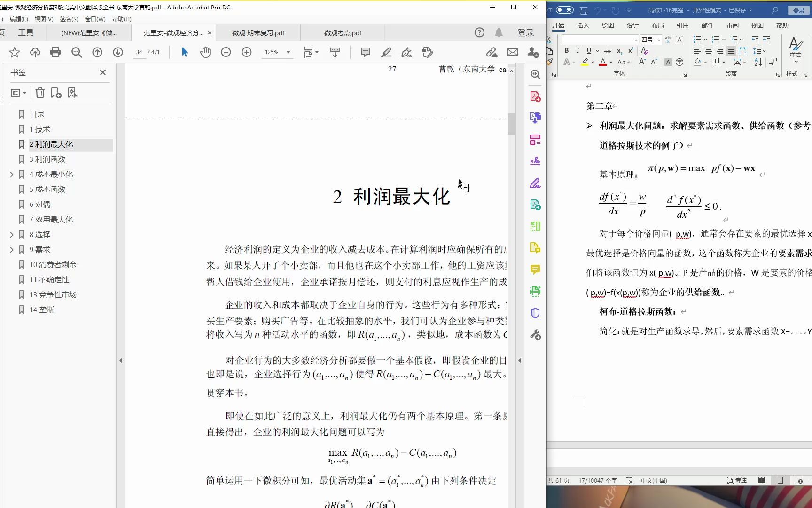Toggle subscript formatting in Word
812x508 pixels.
tap(620, 51)
